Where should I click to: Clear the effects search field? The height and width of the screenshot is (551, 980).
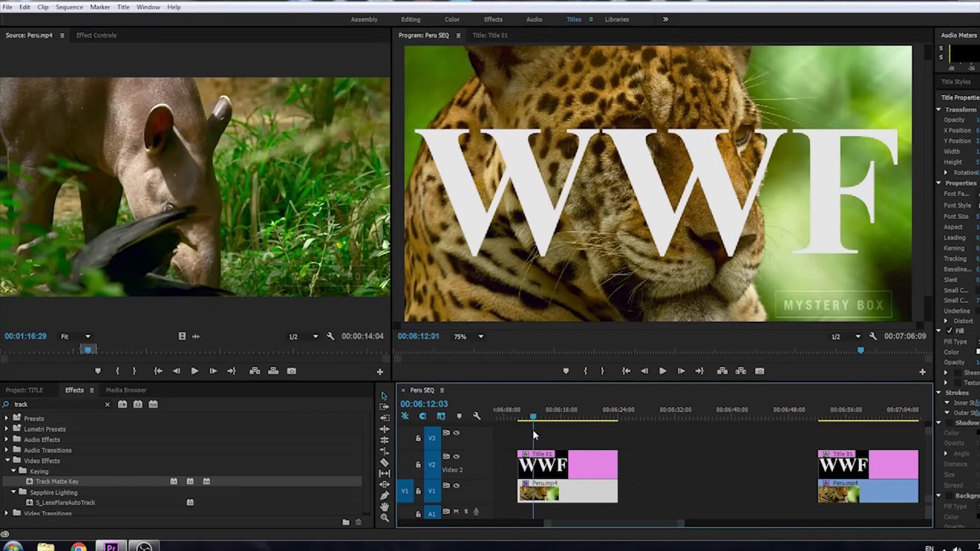107,404
